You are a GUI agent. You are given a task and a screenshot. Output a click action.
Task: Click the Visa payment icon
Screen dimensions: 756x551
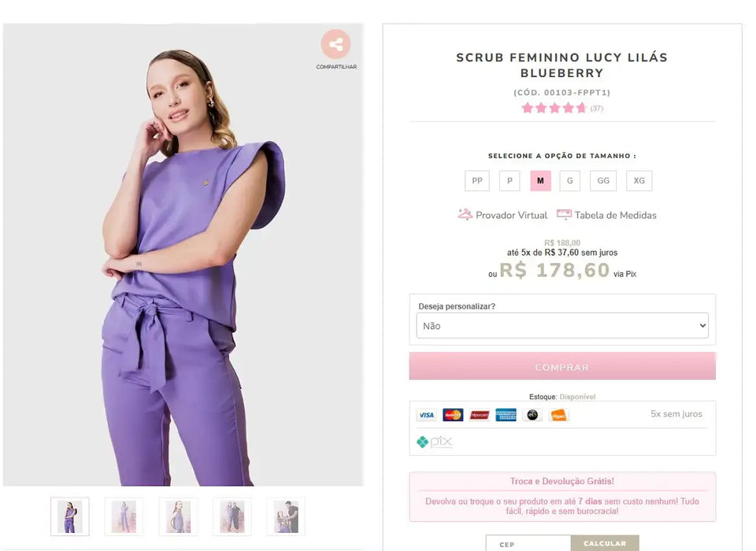(425, 414)
